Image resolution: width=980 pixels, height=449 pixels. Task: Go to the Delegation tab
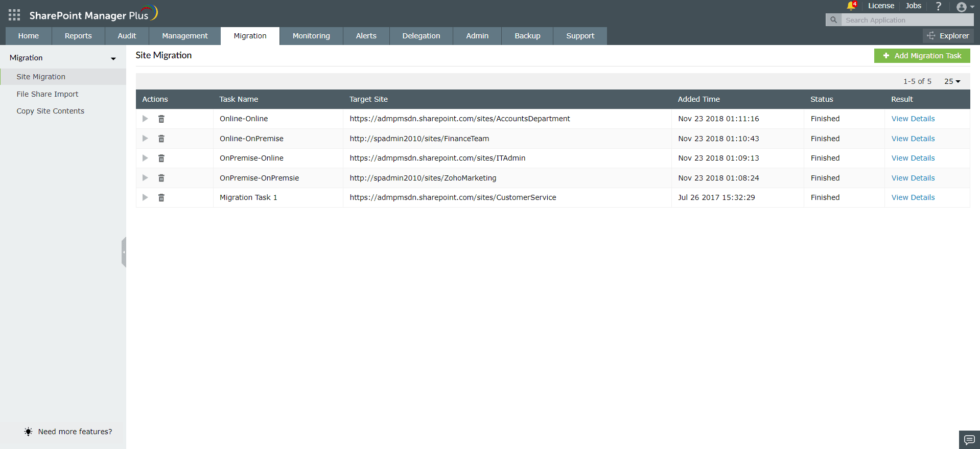(x=421, y=36)
